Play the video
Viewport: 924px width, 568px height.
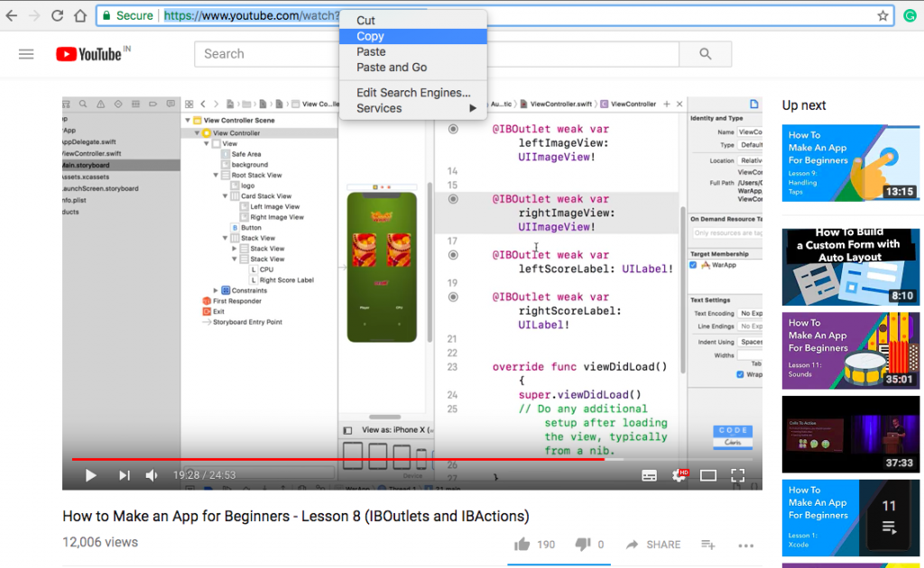[90, 475]
